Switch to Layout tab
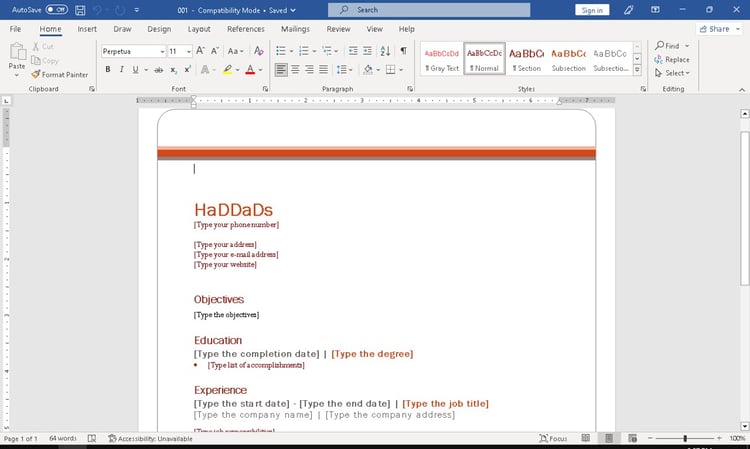The image size is (750, 449). click(199, 29)
